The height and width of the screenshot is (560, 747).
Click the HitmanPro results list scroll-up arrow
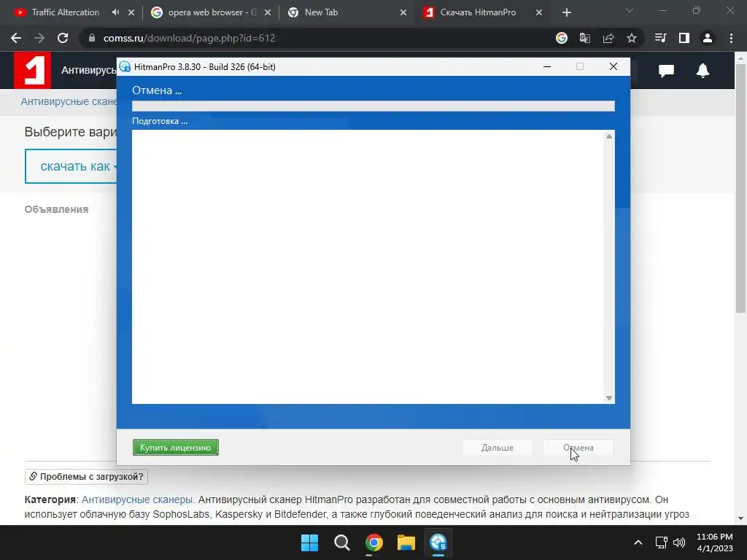coord(609,136)
